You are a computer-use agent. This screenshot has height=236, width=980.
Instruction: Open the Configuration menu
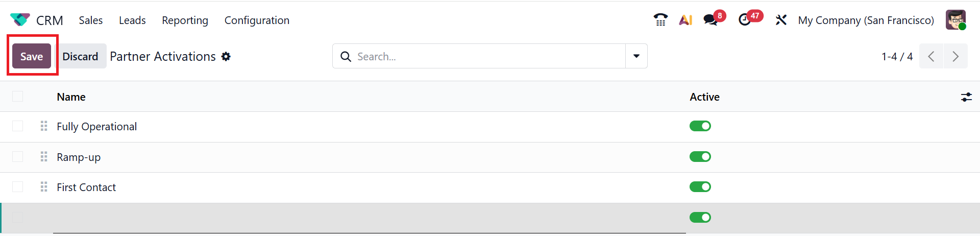pos(257,20)
